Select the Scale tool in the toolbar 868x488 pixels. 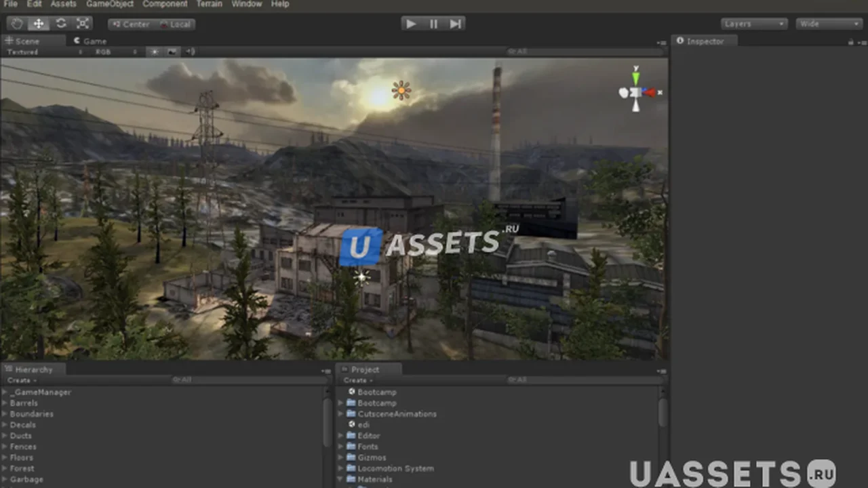[x=83, y=24]
